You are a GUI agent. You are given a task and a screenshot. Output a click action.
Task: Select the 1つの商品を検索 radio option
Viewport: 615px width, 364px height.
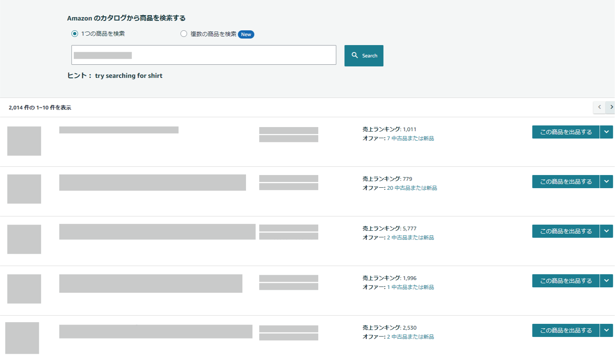tap(75, 34)
